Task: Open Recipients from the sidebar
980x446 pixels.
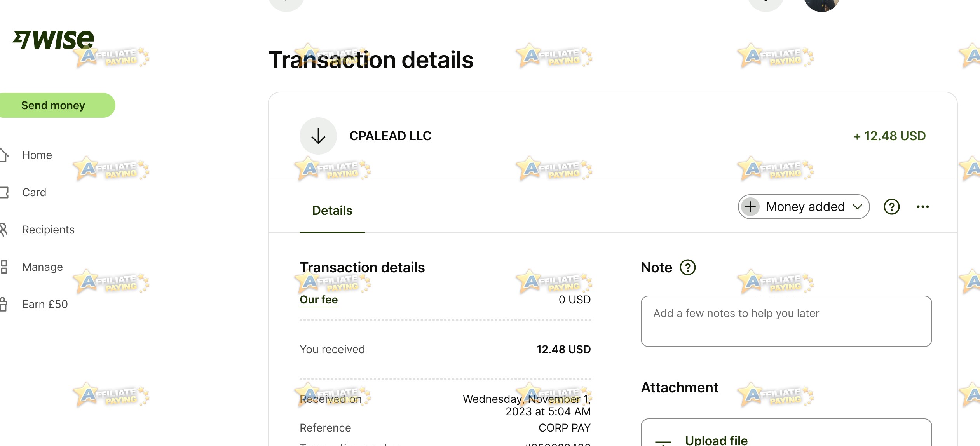Action: (x=48, y=230)
